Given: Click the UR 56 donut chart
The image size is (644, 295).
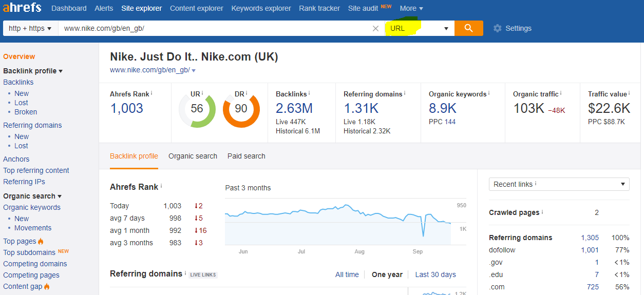Looking at the screenshot, I should [x=197, y=109].
